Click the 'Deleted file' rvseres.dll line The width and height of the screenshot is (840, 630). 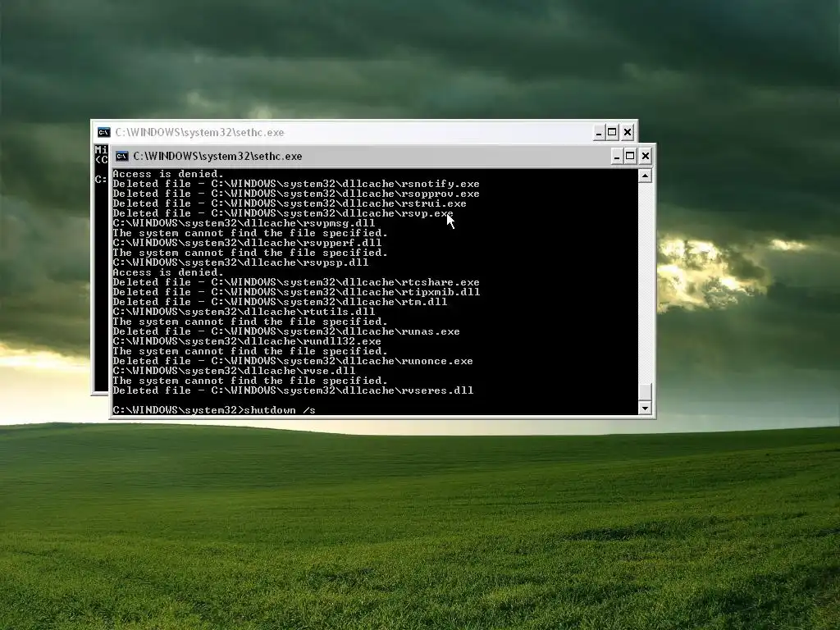pyautogui.click(x=293, y=390)
